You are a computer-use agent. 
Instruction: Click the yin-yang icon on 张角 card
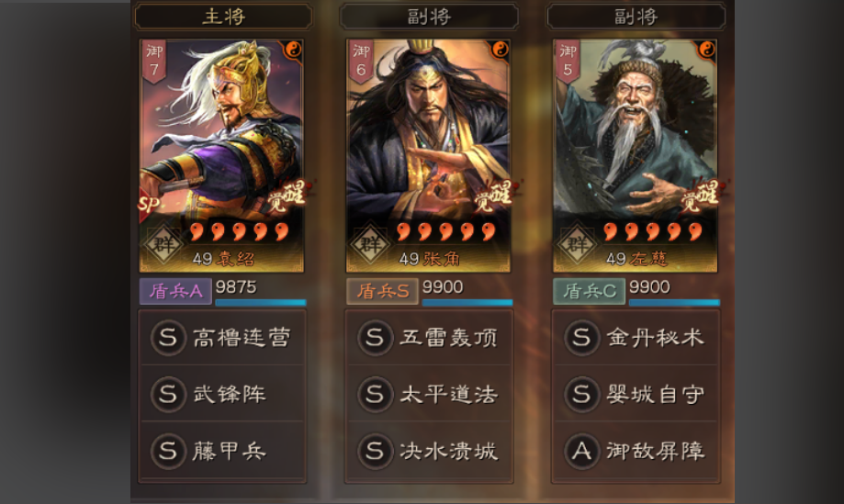[x=500, y=50]
